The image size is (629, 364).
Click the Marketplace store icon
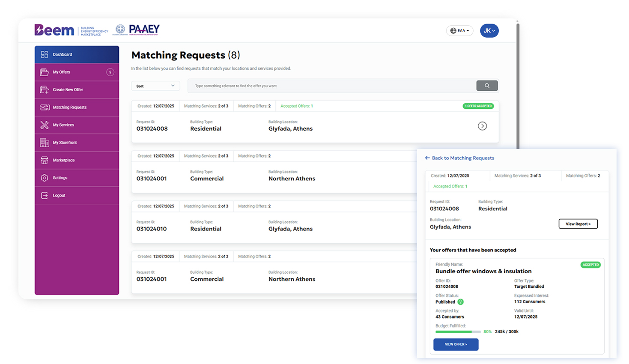(x=44, y=160)
